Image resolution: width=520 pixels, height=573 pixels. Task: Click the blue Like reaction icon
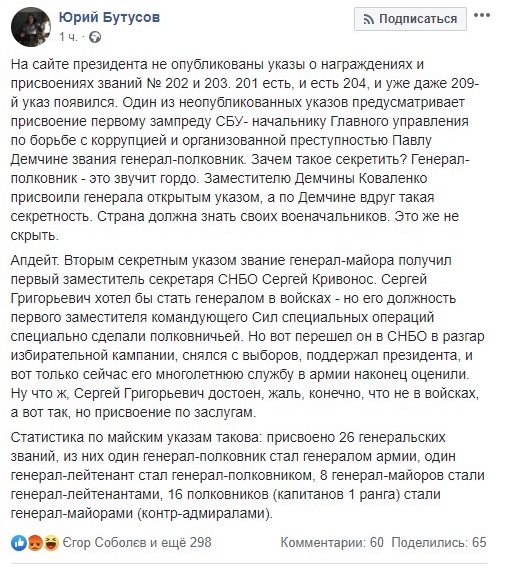[x=18, y=543]
